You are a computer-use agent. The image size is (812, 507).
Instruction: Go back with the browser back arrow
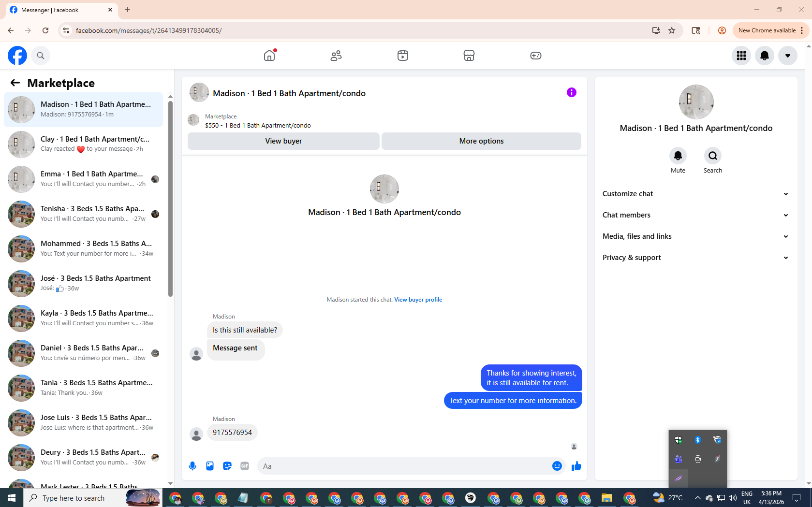[x=11, y=30]
